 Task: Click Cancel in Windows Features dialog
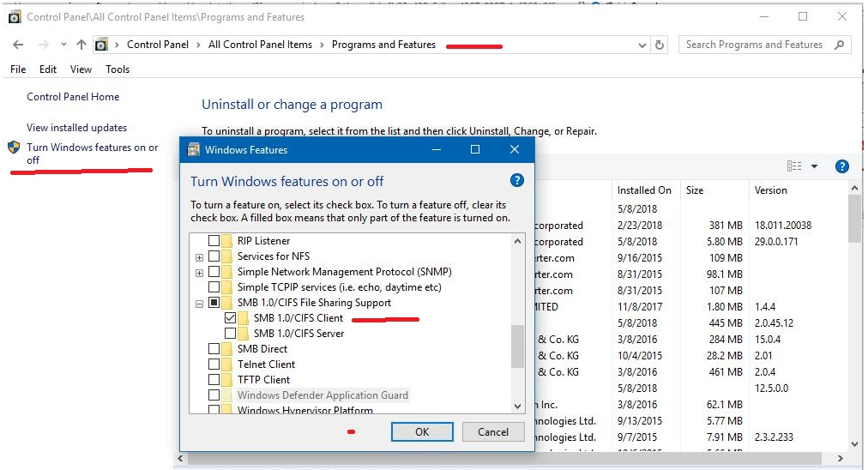point(492,431)
